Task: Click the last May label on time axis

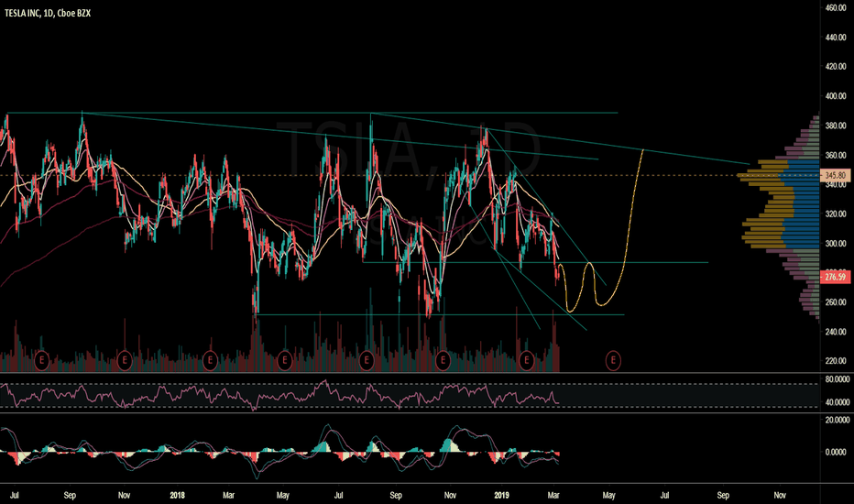Action: click(x=609, y=495)
